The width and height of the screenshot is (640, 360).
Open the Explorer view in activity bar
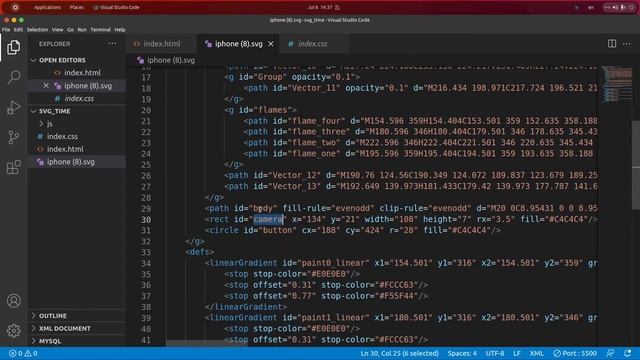coord(13,47)
